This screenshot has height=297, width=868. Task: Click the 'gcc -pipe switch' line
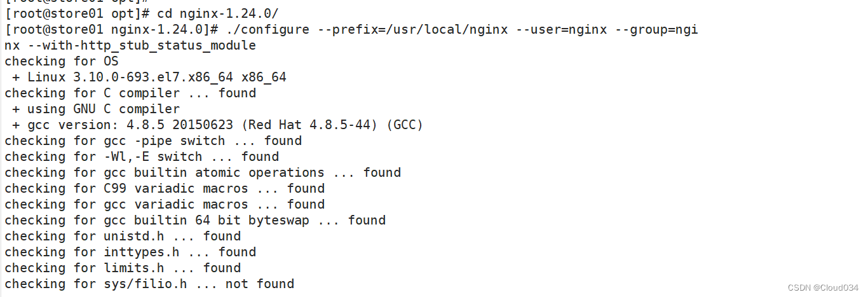tap(153, 141)
